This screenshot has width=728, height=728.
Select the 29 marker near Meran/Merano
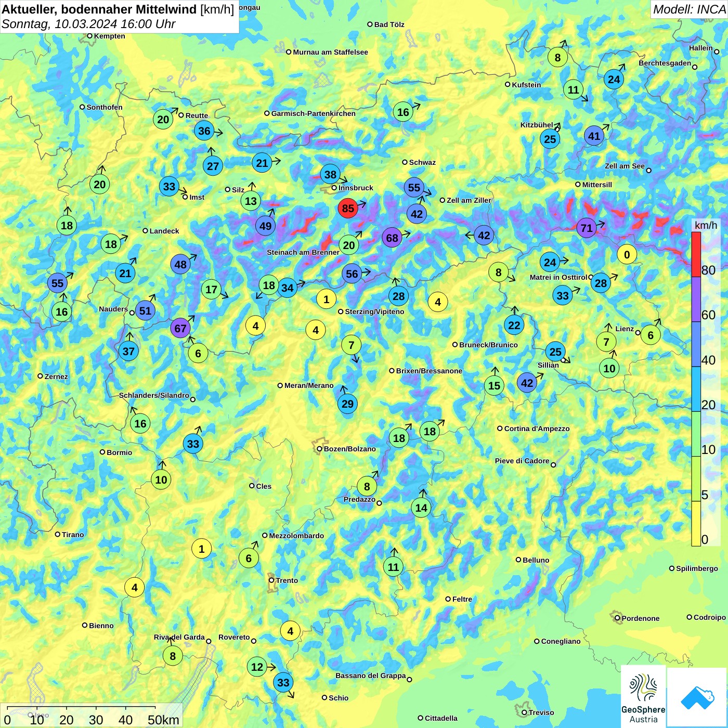tap(347, 404)
